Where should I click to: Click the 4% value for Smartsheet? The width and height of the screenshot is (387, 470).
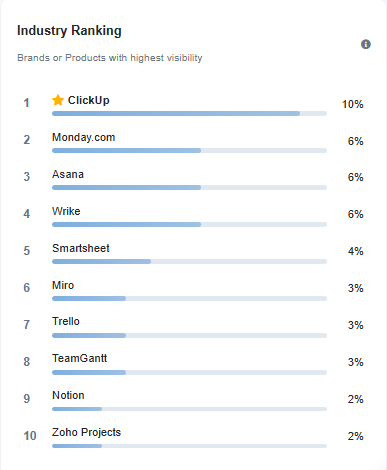point(355,251)
